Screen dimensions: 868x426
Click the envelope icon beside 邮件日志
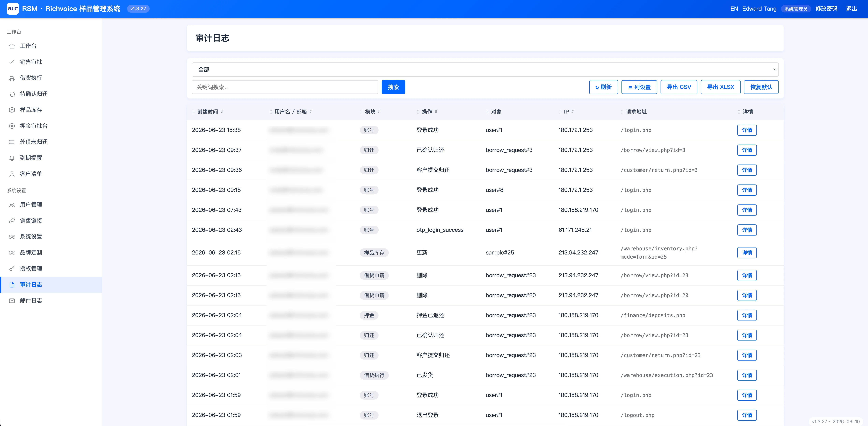(x=12, y=301)
